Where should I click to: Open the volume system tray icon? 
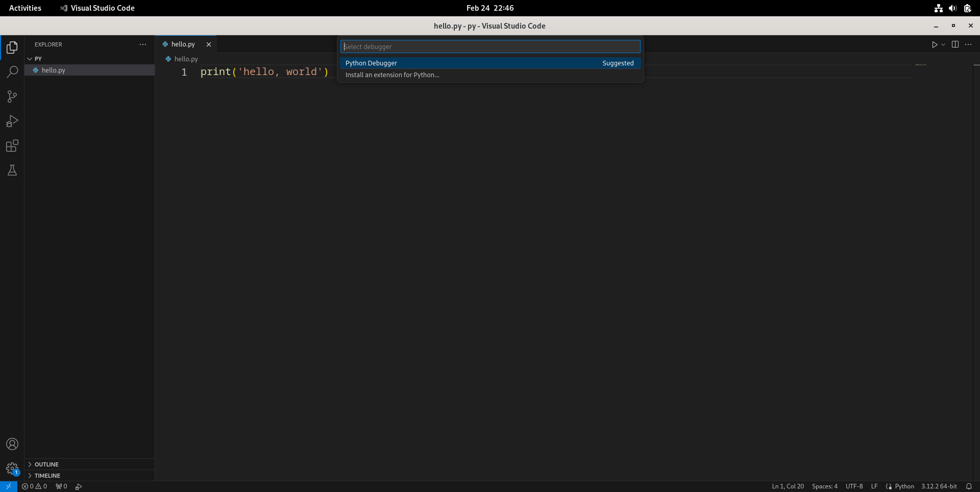click(952, 8)
